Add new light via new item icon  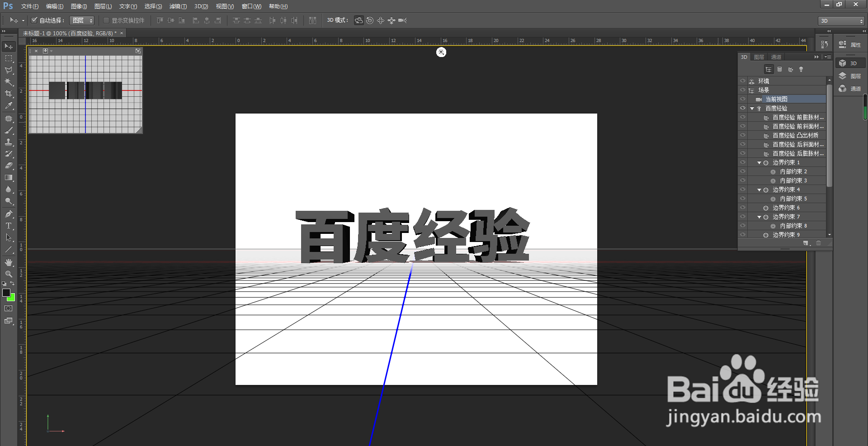click(806, 243)
